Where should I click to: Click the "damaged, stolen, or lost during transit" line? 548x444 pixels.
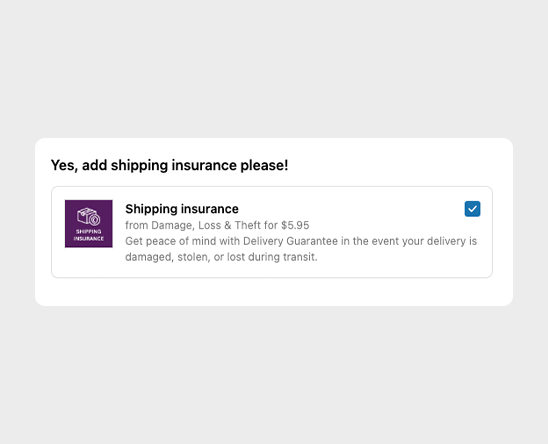click(x=221, y=257)
